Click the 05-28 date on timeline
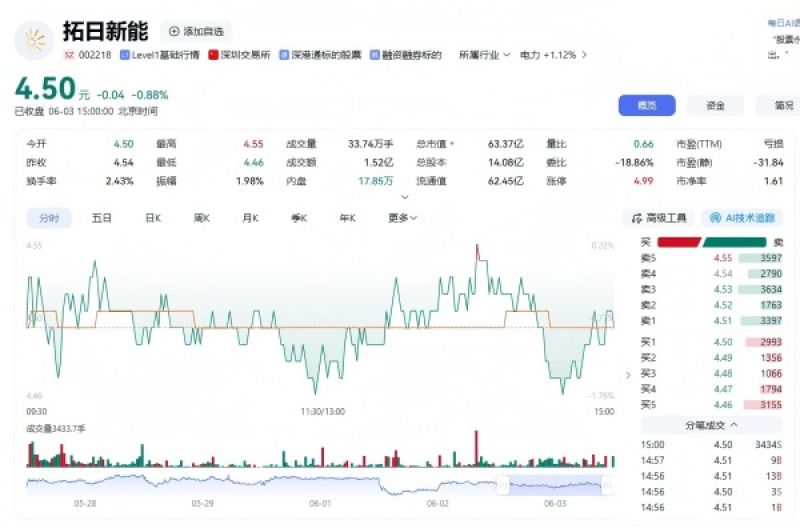 pyautogui.click(x=85, y=504)
